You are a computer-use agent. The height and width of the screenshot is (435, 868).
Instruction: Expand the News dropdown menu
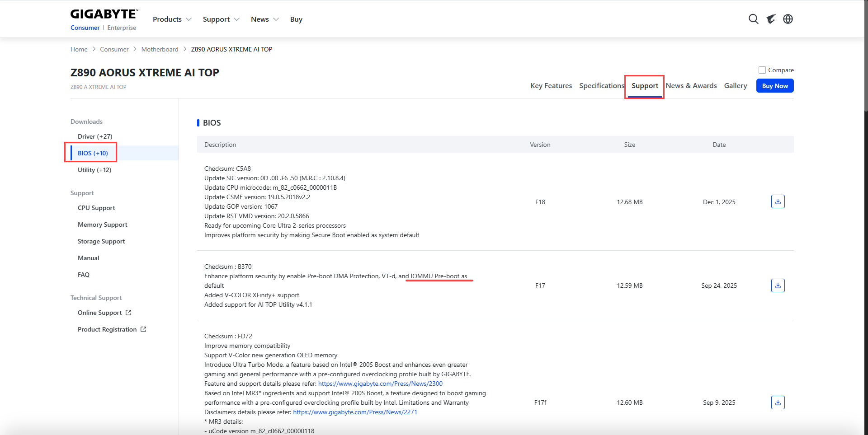point(264,19)
